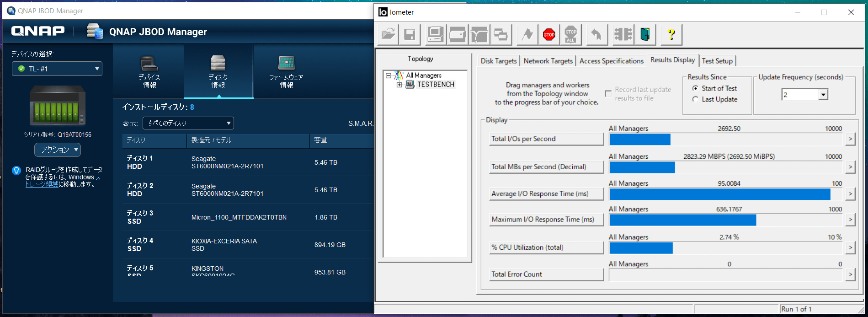Click the Reset Workers arrow icon
This screenshot has height=317, width=868.
[x=596, y=34]
